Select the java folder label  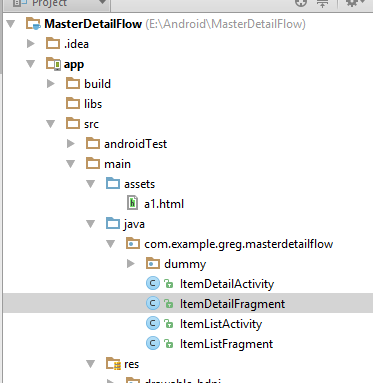coord(134,225)
